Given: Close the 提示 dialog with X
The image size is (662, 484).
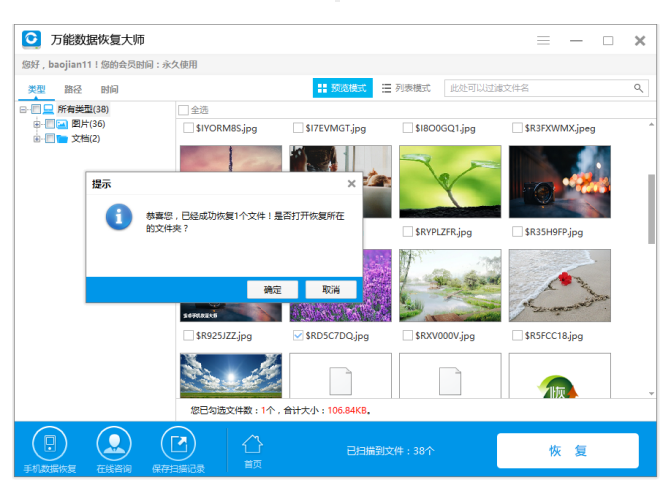Looking at the screenshot, I should pos(351,184).
